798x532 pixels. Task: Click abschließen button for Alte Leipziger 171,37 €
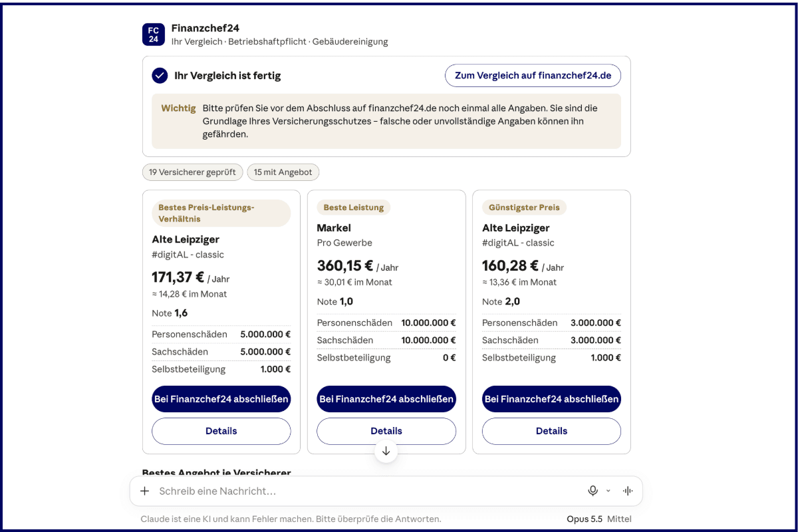tap(221, 399)
